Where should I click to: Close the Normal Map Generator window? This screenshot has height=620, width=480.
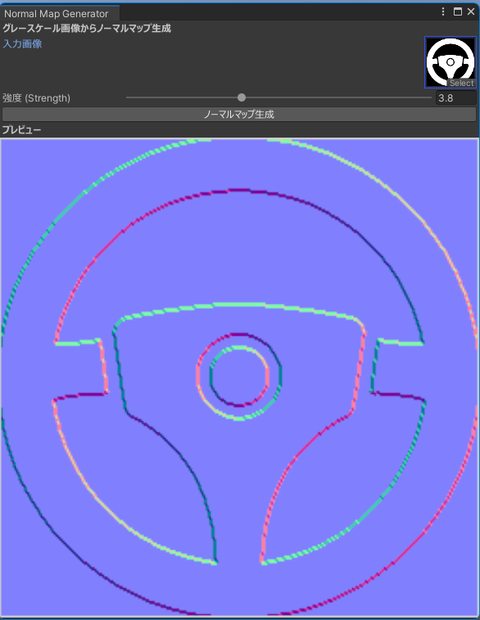[471, 12]
